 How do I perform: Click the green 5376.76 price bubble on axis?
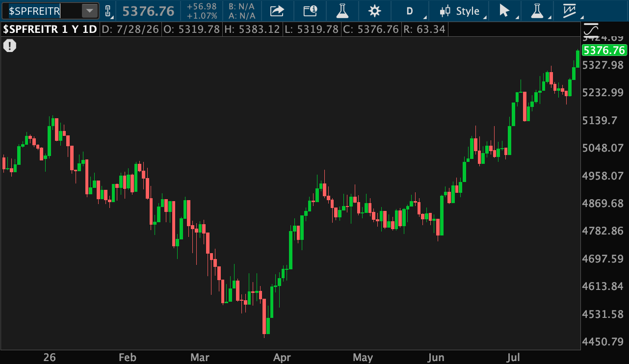click(x=604, y=50)
